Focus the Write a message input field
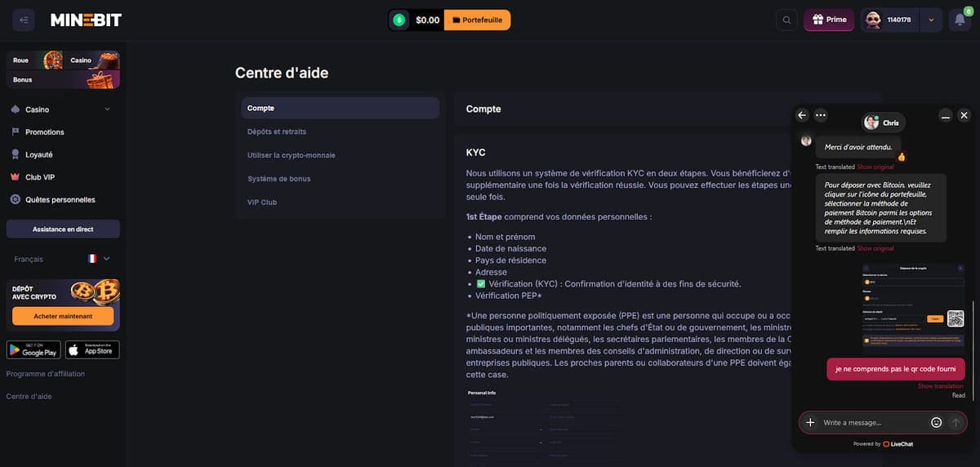This screenshot has height=467, width=980. [x=874, y=422]
